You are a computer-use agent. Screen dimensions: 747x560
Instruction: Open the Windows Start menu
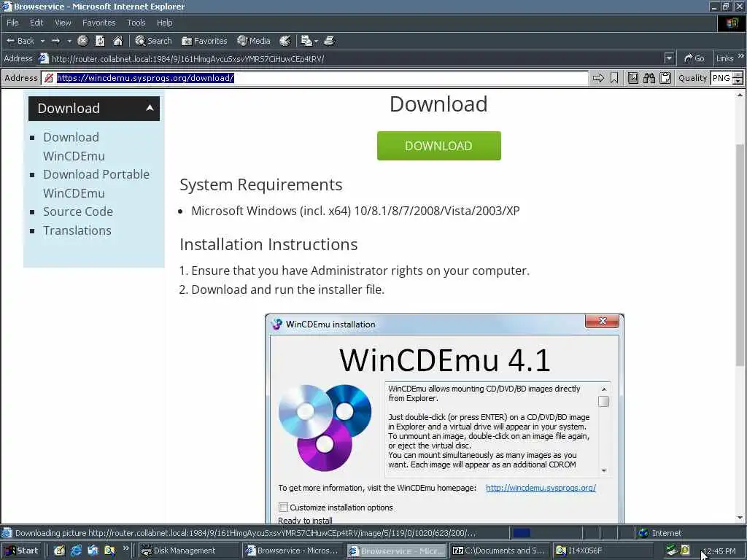click(x=21, y=551)
